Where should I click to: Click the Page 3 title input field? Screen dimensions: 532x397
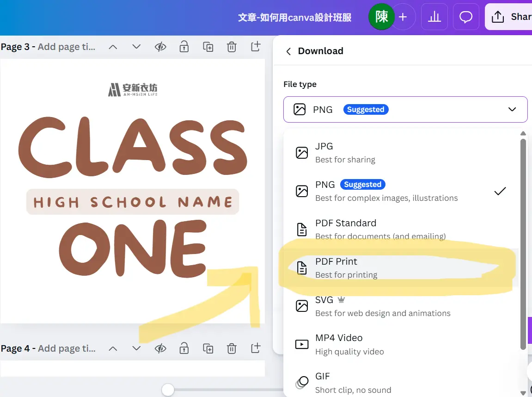(67, 47)
